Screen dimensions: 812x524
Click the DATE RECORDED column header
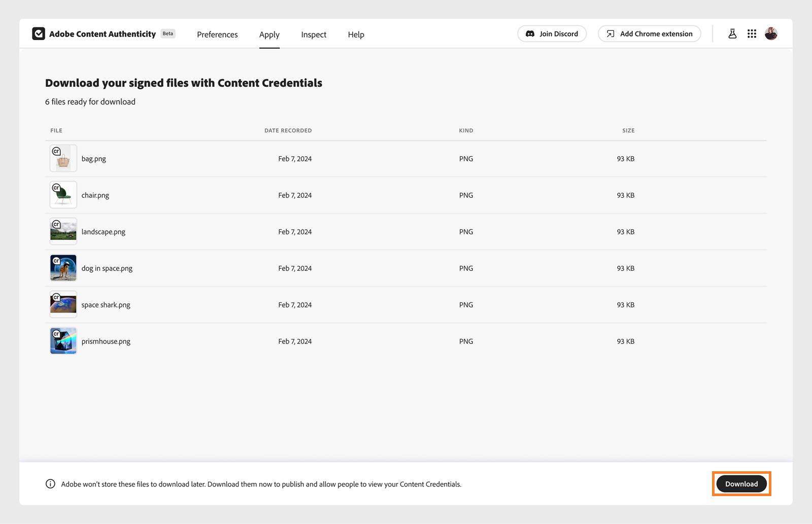288,130
